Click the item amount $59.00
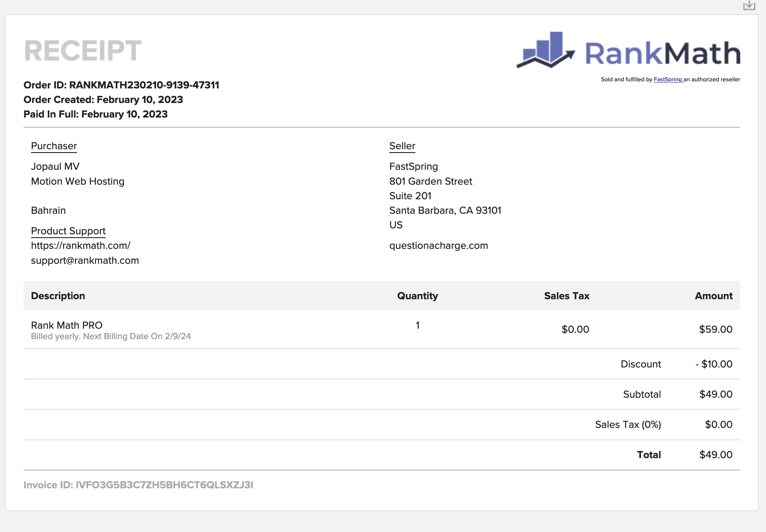Image resolution: width=766 pixels, height=532 pixels. coord(716,329)
